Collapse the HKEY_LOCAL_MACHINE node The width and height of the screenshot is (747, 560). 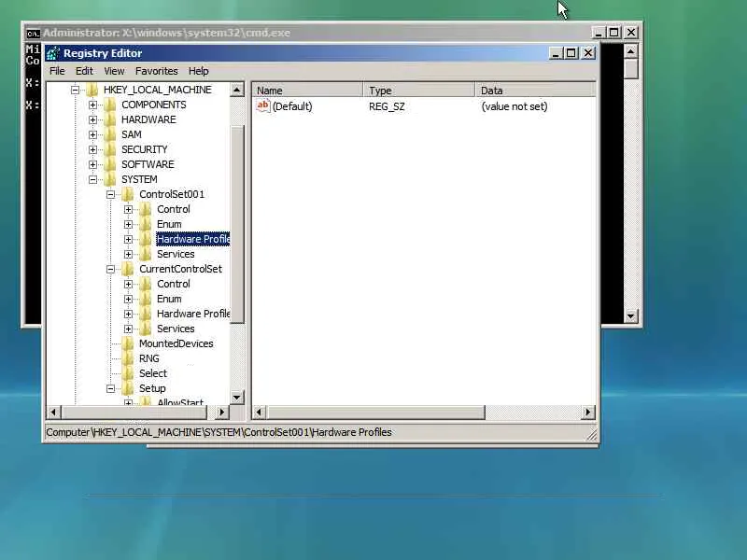point(75,90)
